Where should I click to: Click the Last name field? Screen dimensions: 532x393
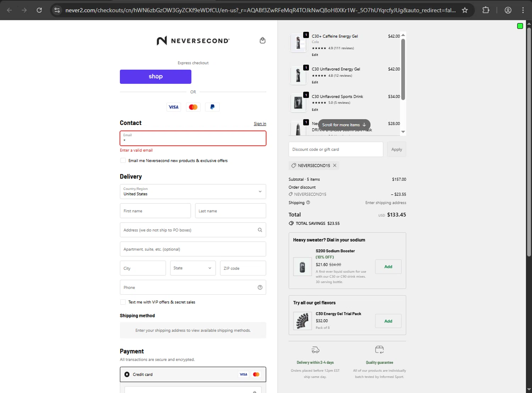tap(231, 211)
